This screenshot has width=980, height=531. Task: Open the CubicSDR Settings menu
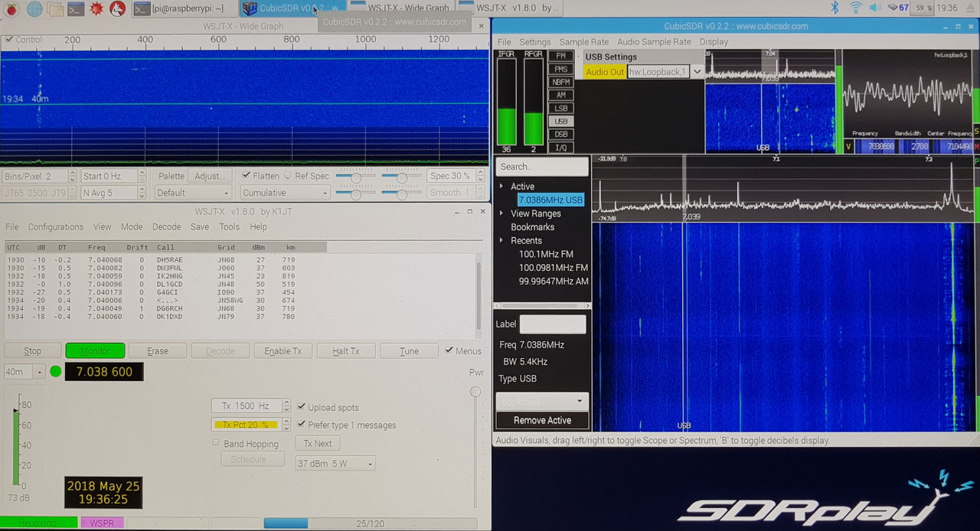pos(535,42)
